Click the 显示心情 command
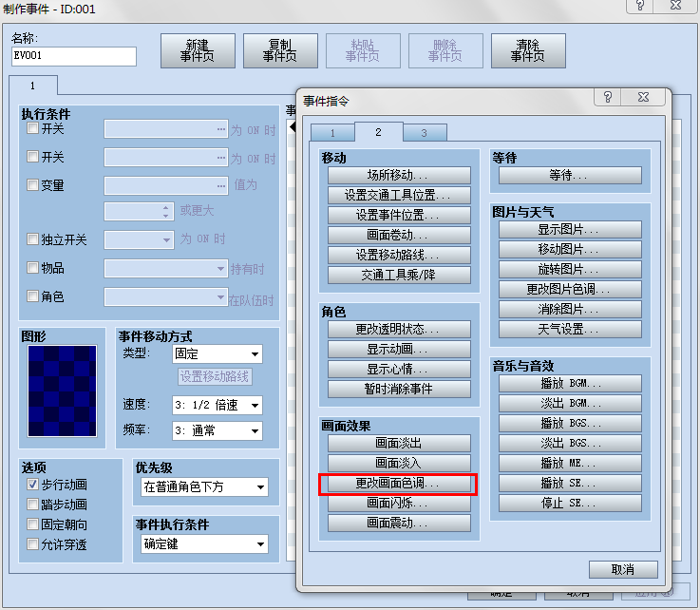700x610 pixels. click(399, 370)
